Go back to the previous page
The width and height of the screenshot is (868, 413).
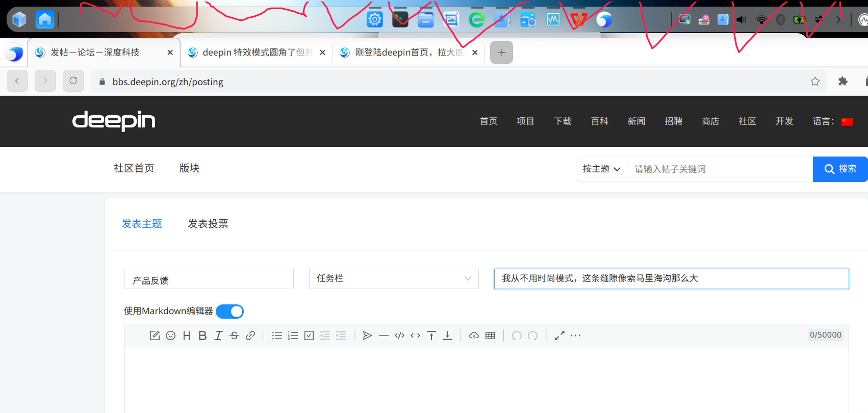17,81
